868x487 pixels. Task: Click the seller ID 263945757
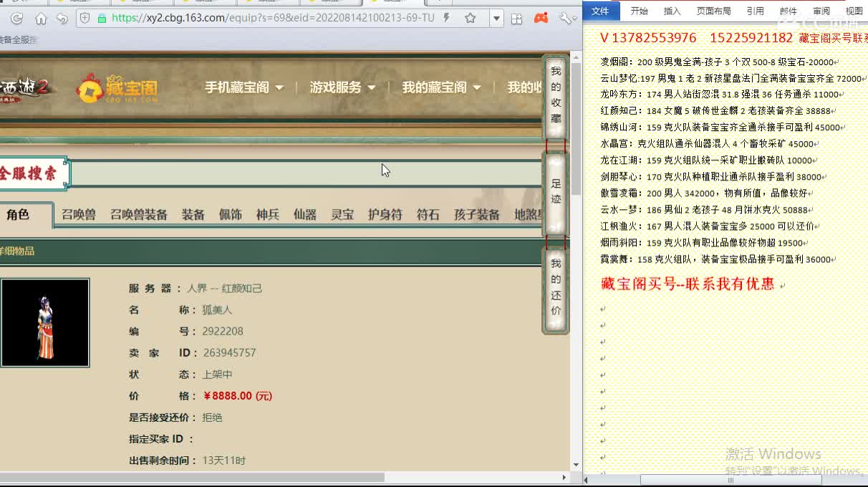[x=229, y=353]
